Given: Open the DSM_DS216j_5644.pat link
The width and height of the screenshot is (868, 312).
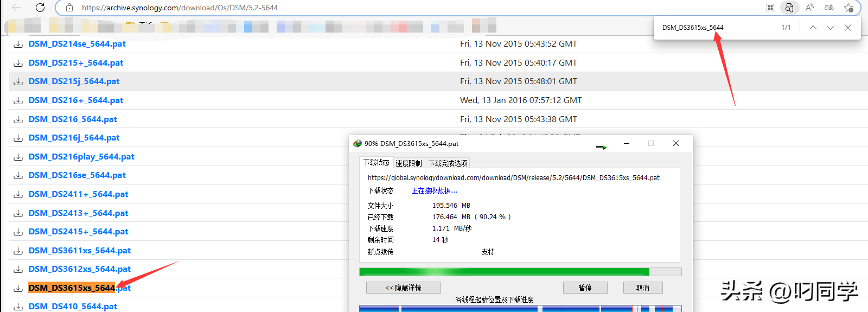Looking at the screenshot, I should [74, 138].
